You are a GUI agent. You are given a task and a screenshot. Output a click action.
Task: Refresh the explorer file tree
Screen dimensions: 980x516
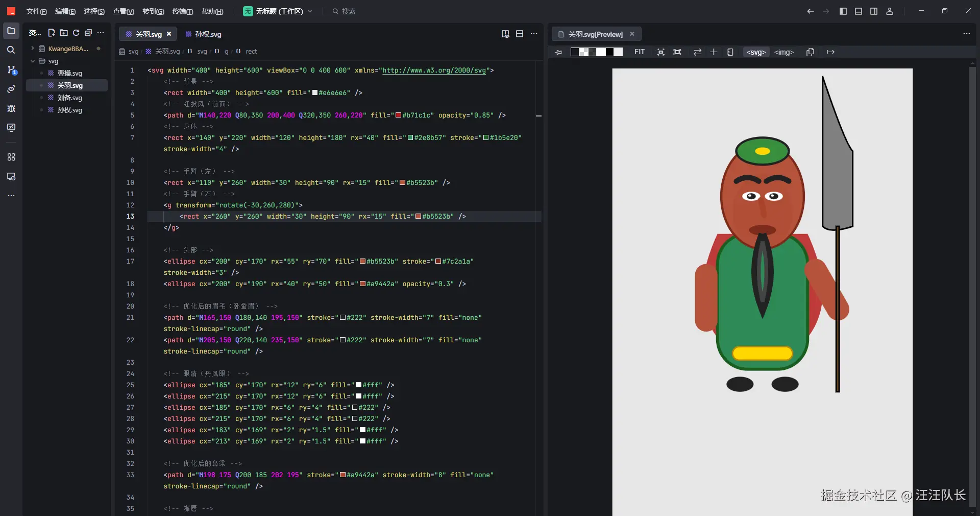point(76,33)
